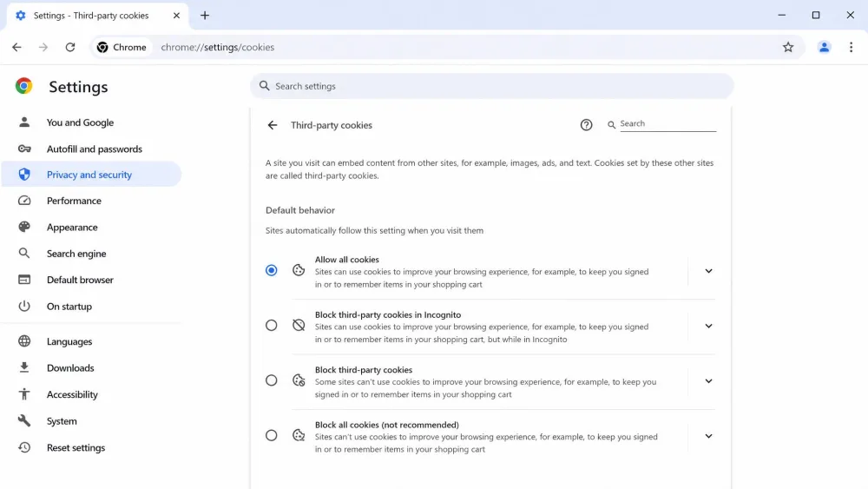Click the Allow all cookies cookie icon
This screenshot has height=489, width=868.
[x=299, y=270]
